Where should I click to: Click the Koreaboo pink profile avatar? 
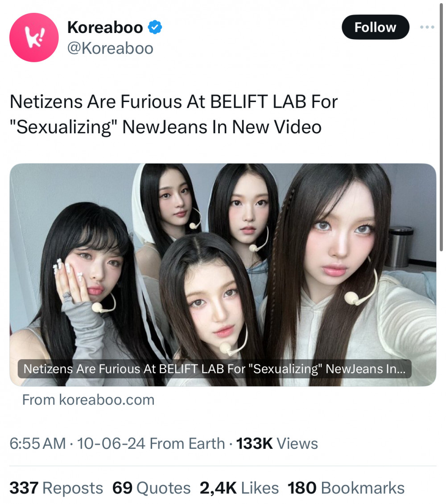click(x=34, y=37)
